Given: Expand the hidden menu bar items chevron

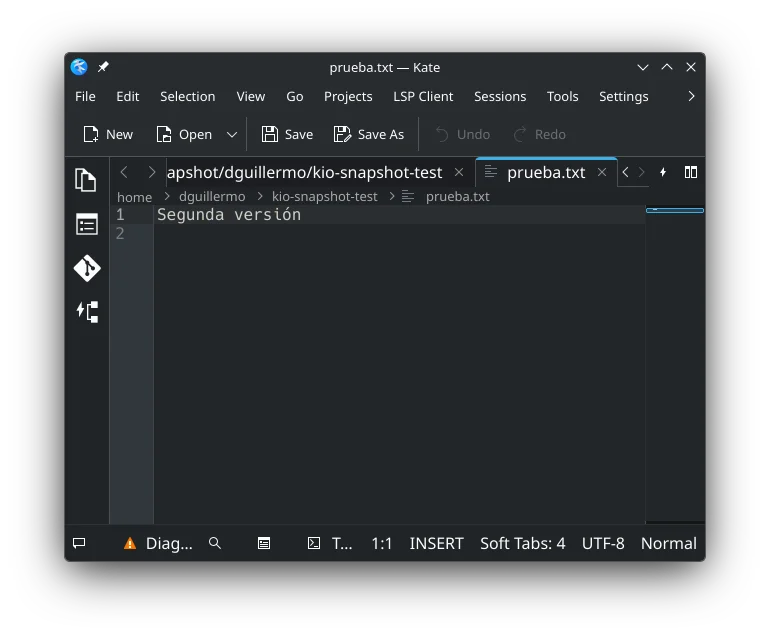Looking at the screenshot, I should 691,96.
